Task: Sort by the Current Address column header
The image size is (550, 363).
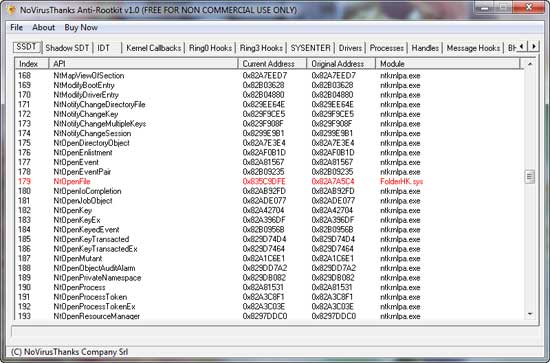Action: pyautogui.click(x=272, y=64)
